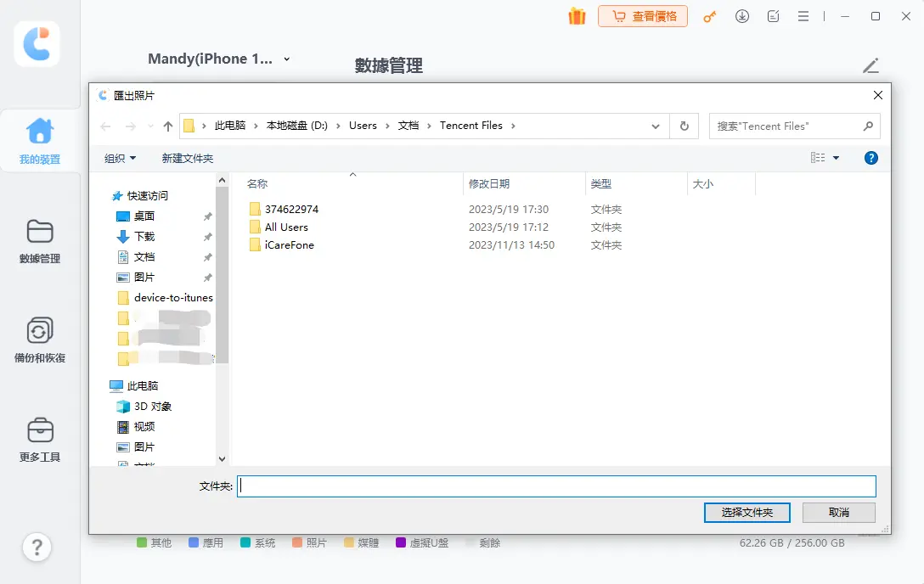Select the All Users folder

coord(286,227)
